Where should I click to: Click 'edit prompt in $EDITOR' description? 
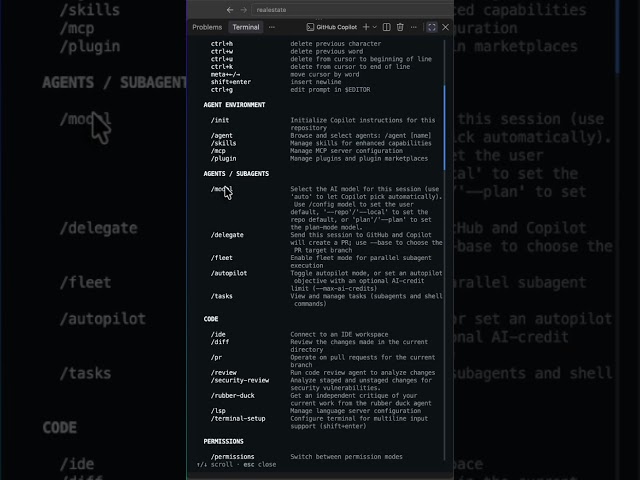point(330,90)
